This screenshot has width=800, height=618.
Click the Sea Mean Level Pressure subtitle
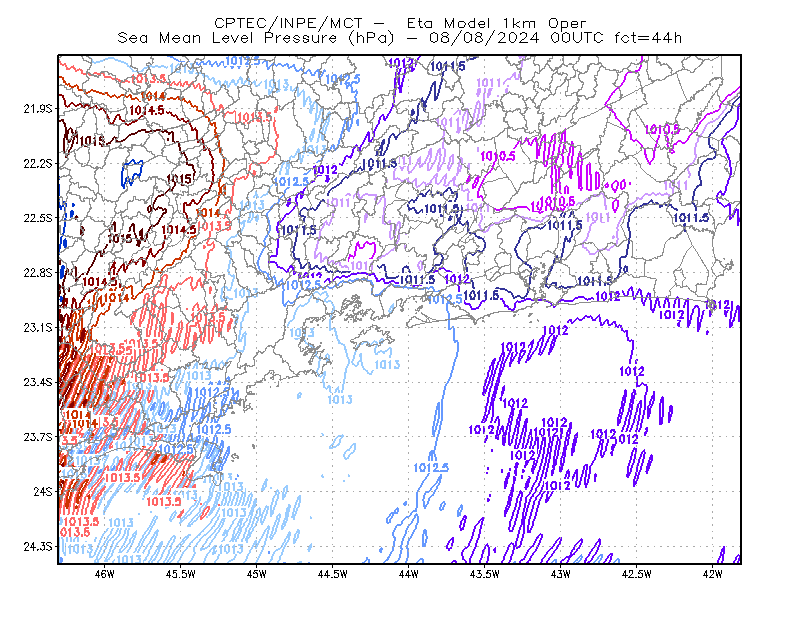pos(399,38)
